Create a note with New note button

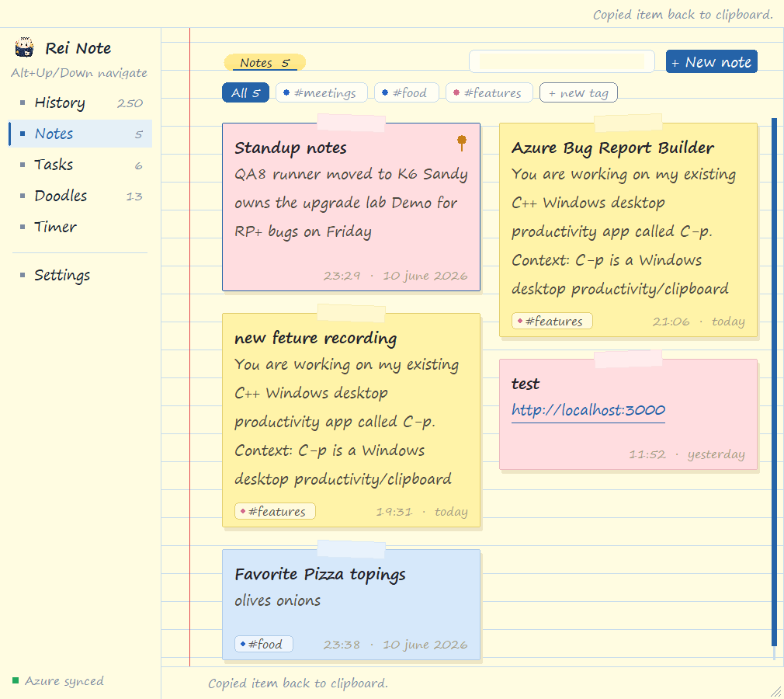712,61
